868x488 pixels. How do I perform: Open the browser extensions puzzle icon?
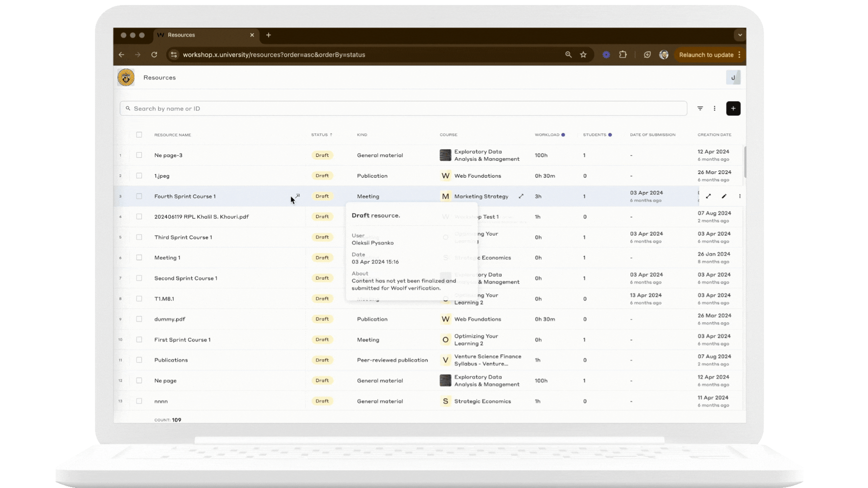click(623, 55)
